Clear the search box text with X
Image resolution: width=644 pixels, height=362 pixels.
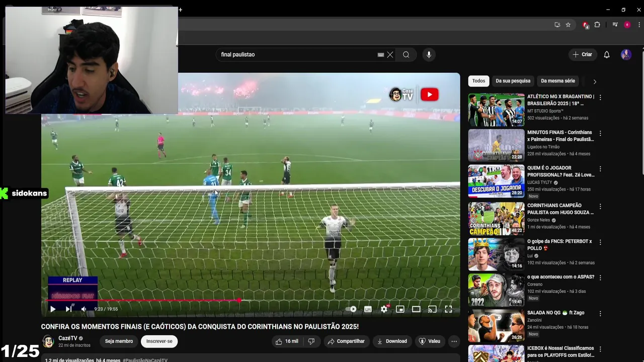[x=390, y=55]
